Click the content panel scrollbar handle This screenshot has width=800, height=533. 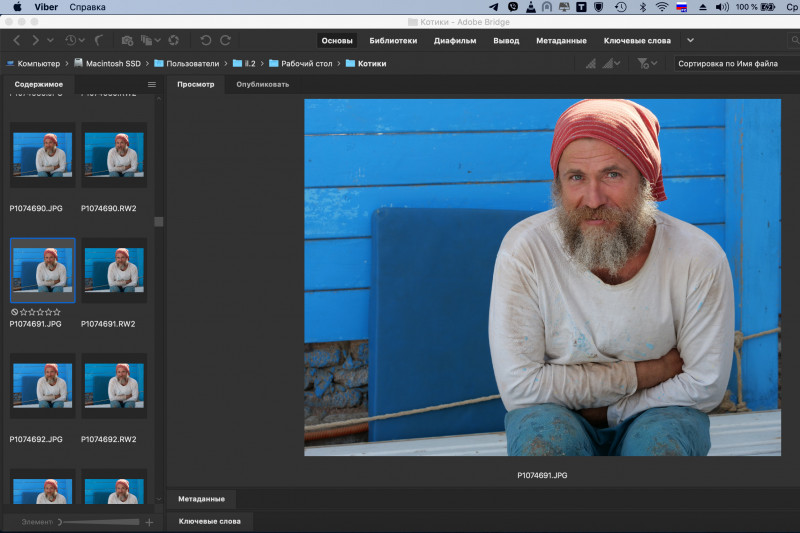pyautogui.click(x=159, y=222)
